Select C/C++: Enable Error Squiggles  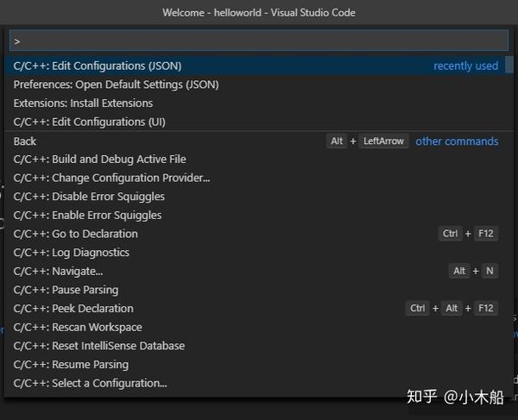click(x=255, y=215)
